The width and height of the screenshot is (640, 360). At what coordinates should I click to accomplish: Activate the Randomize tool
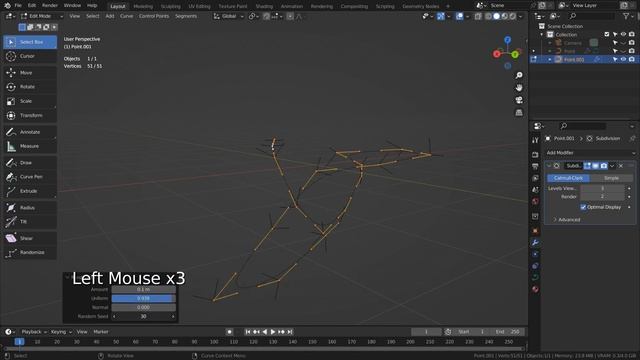coord(30,253)
